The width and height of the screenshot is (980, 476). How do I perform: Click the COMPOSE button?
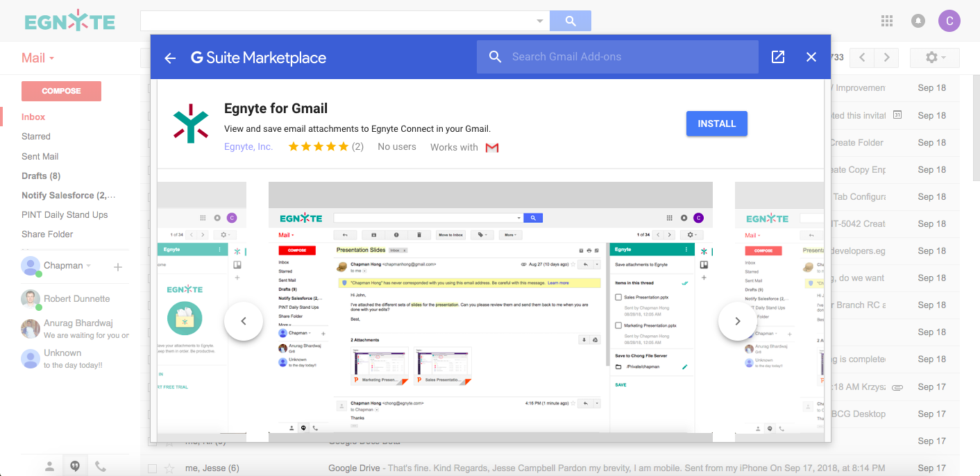pos(61,91)
